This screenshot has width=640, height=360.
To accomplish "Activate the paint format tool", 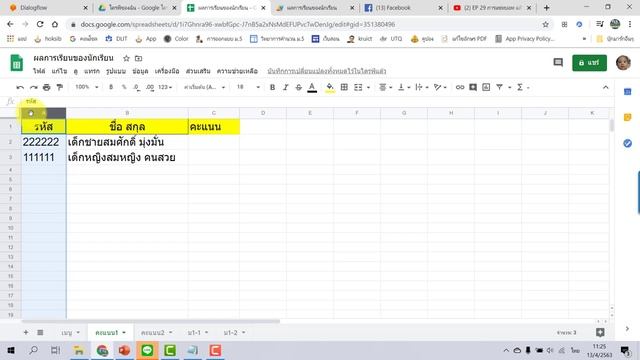I will (x=60, y=87).
